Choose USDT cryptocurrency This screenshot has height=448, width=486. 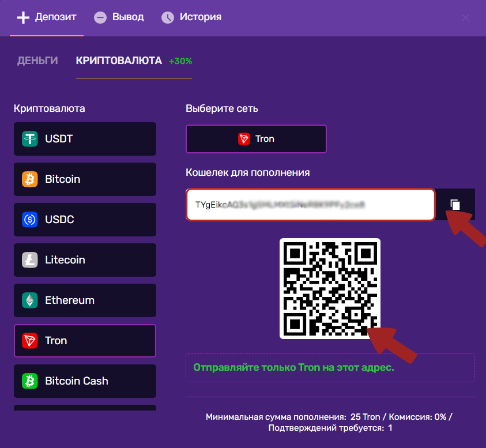click(x=85, y=139)
